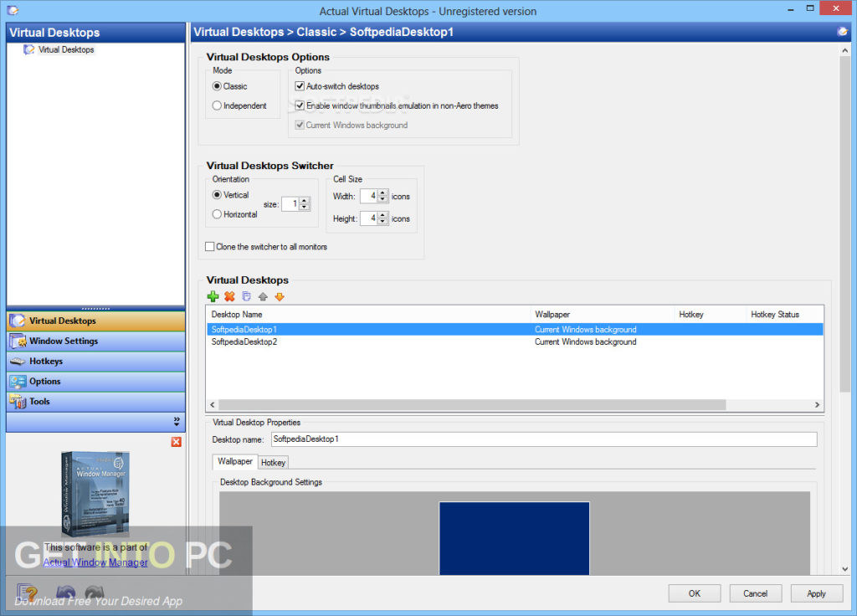Click the Apply button
857x616 pixels.
click(817, 593)
